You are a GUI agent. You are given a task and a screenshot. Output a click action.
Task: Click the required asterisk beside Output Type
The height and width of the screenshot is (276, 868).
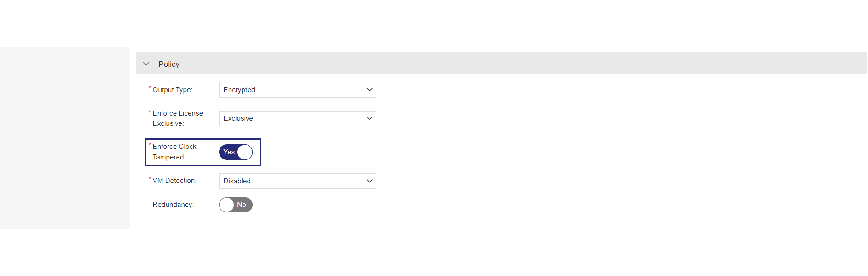click(150, 87)
